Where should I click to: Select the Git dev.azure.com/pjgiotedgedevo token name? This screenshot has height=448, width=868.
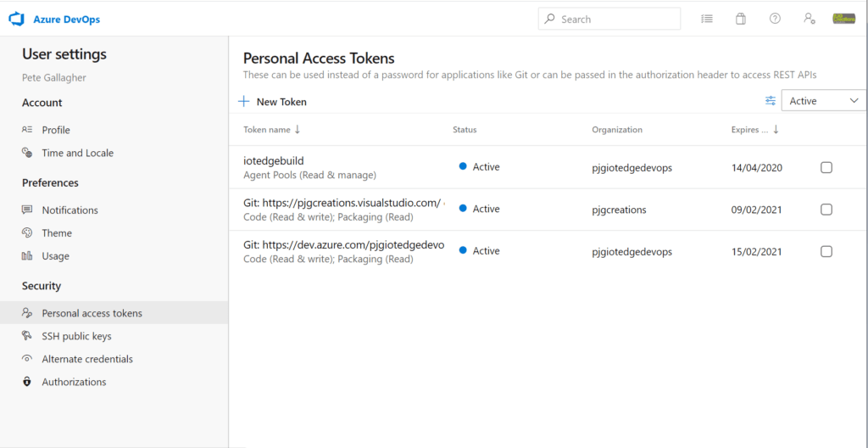pyautogui.click(x=344, y=245)
